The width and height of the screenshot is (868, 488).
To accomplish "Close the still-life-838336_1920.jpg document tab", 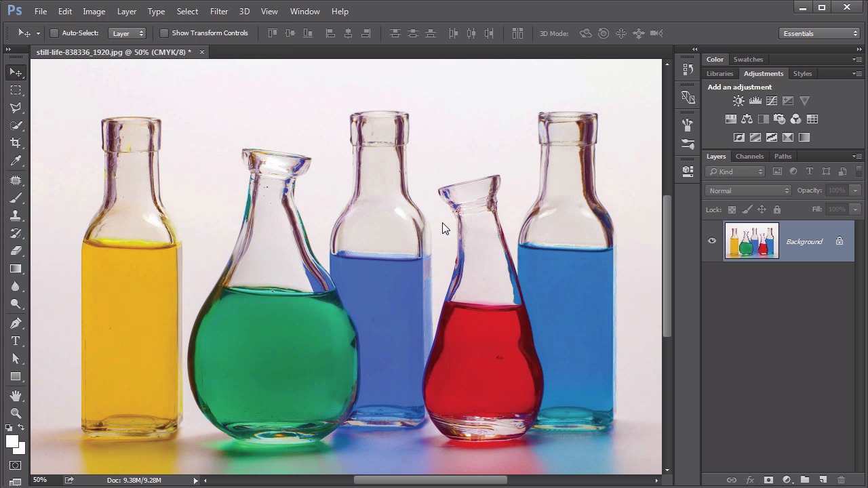I will (x=201, y=52).
